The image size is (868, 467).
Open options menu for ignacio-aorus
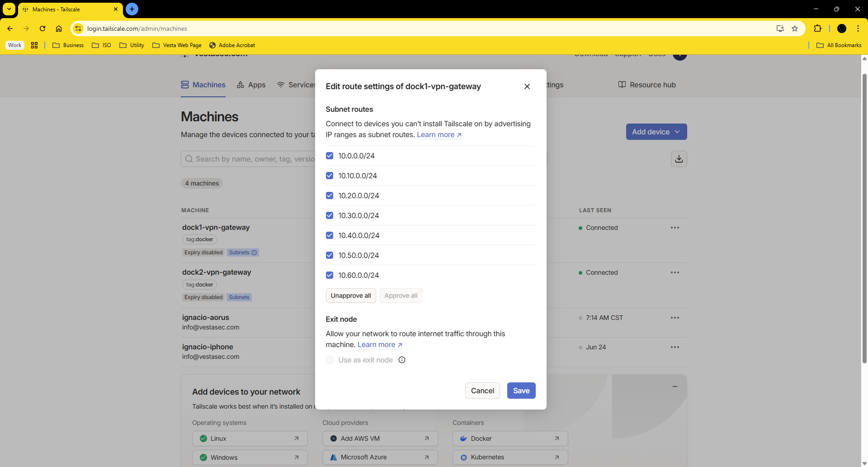[675, 318]
